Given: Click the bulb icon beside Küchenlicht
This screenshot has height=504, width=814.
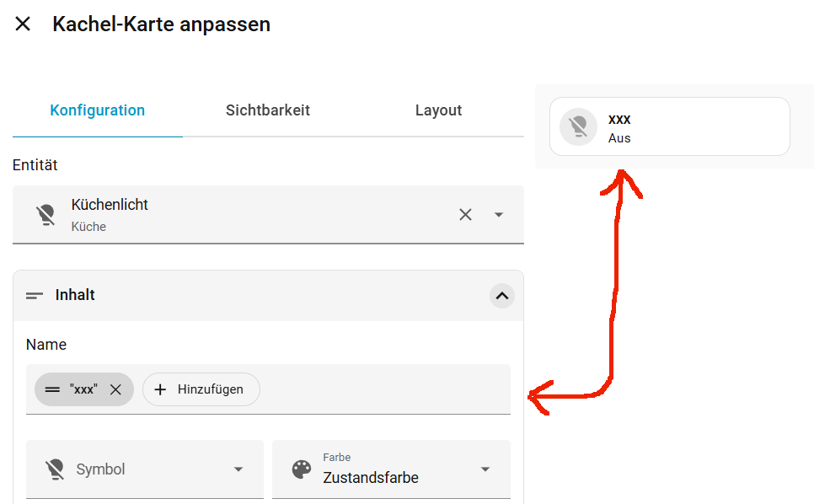Looking at the screenshot, I should (x=46, y=214).
